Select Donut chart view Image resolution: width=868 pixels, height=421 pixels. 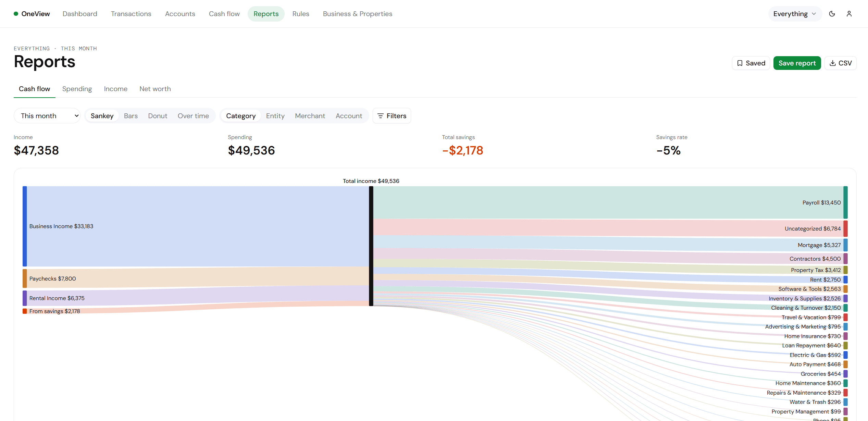pyautogui.click(x=158, y=116)
